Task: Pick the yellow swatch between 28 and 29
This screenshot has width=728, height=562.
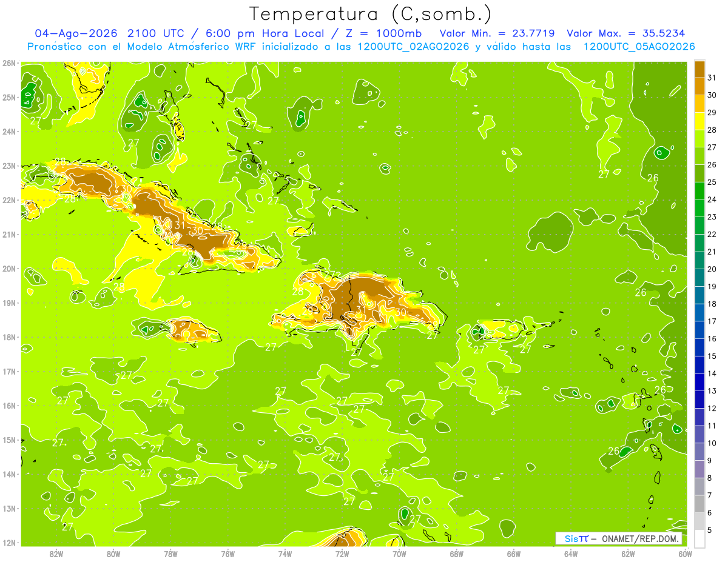Action: point(699,121)
